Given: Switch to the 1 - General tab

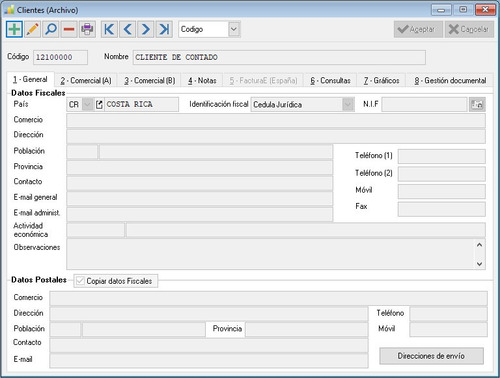Looking at the screenshot, I should [30, 80].
